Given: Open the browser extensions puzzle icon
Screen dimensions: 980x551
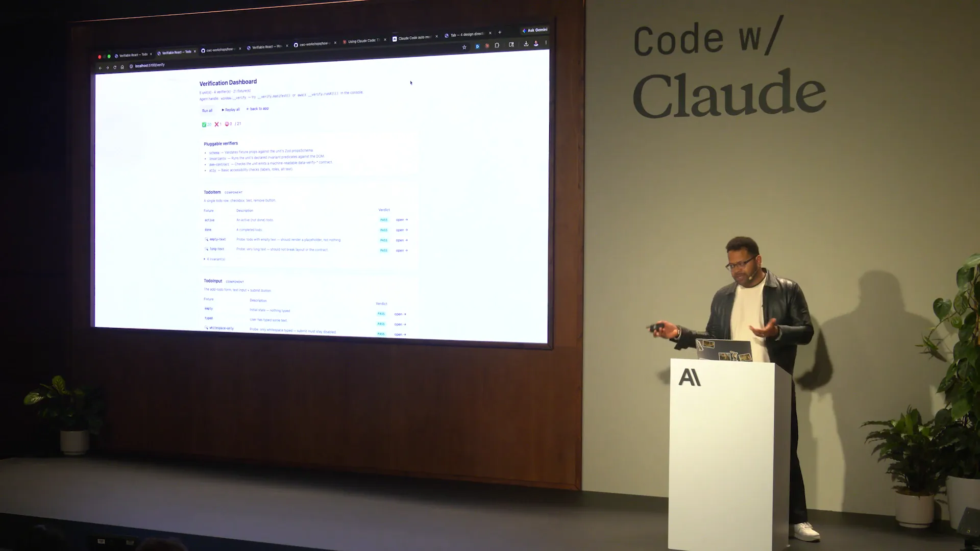Looking at the screenshot, I should (497, 45).
